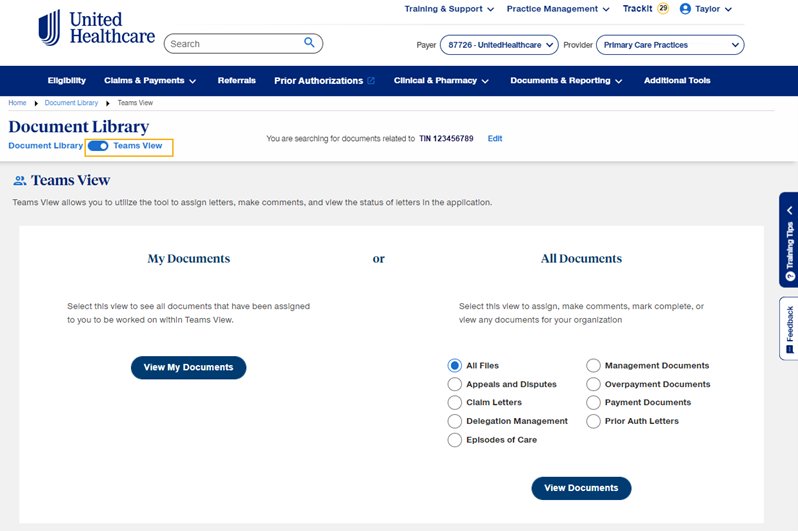The width and height of the screenshot is (798, 531).
Task: Click the search magnifier icon
Action: click(x=309, y=42)
